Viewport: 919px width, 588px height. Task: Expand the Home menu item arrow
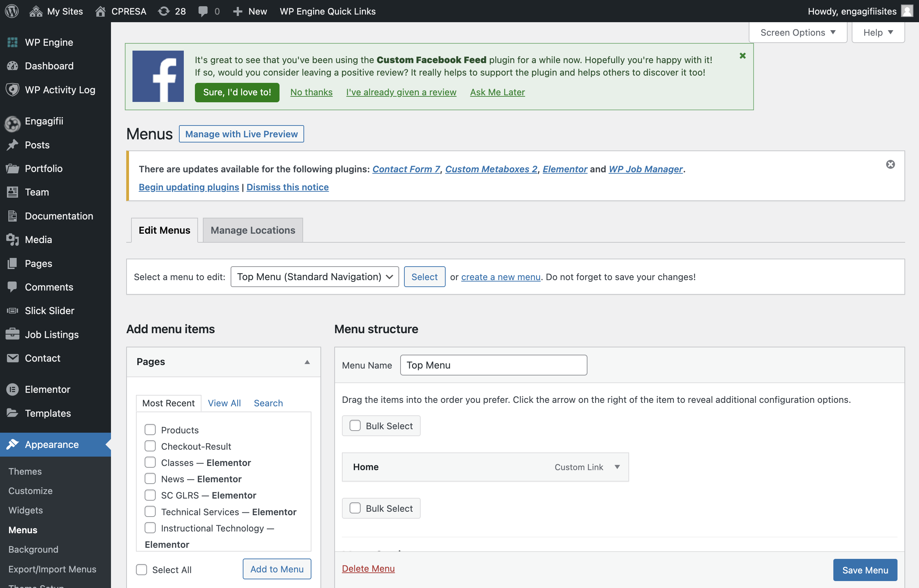click(x=617, y=467)
